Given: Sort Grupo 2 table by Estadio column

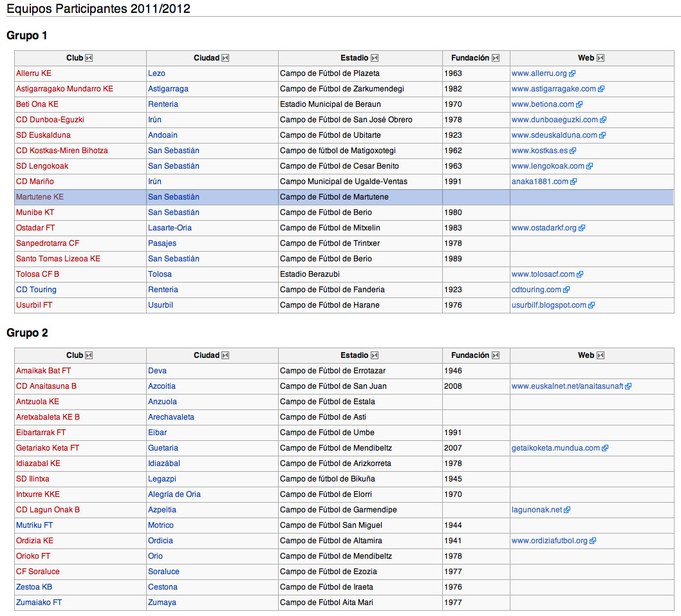Looking at the screenshot, I should click(x=375, y=355).
